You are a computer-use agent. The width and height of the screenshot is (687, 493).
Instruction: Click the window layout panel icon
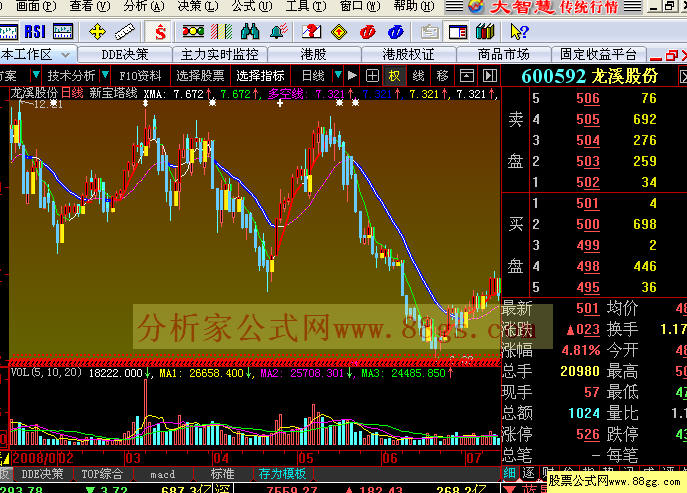[458, 32]
